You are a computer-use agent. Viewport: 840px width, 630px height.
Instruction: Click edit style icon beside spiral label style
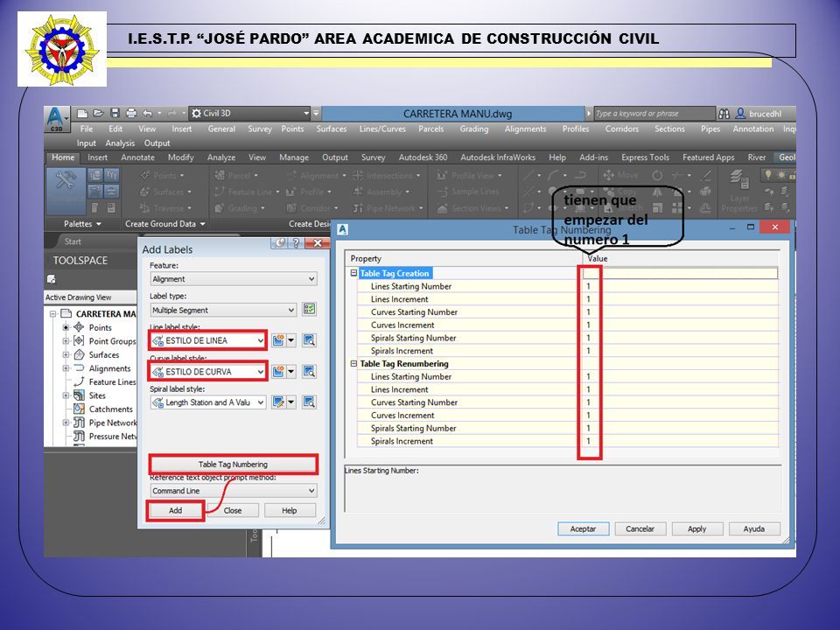(x=278, y=402)
